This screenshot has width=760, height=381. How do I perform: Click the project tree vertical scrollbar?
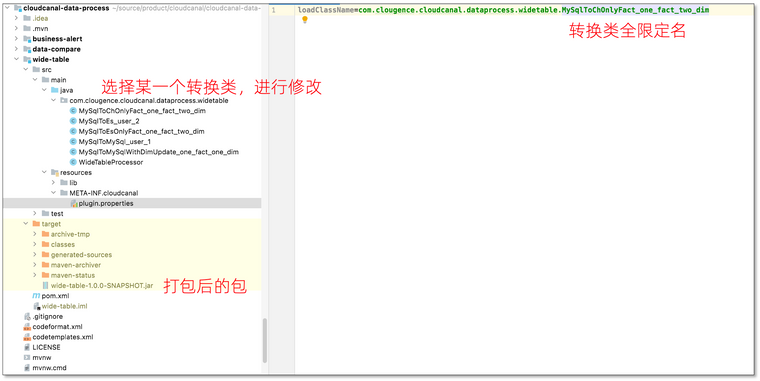[x=265, y=340]
